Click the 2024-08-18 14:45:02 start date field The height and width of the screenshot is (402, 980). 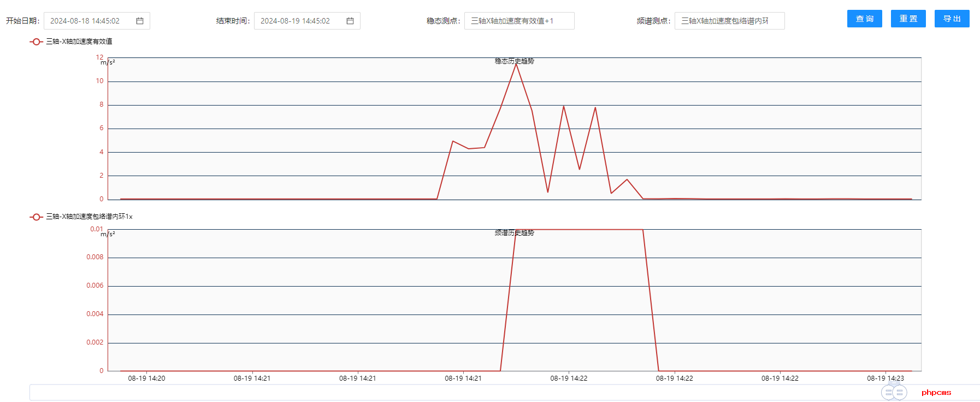[x=97, y=21]
